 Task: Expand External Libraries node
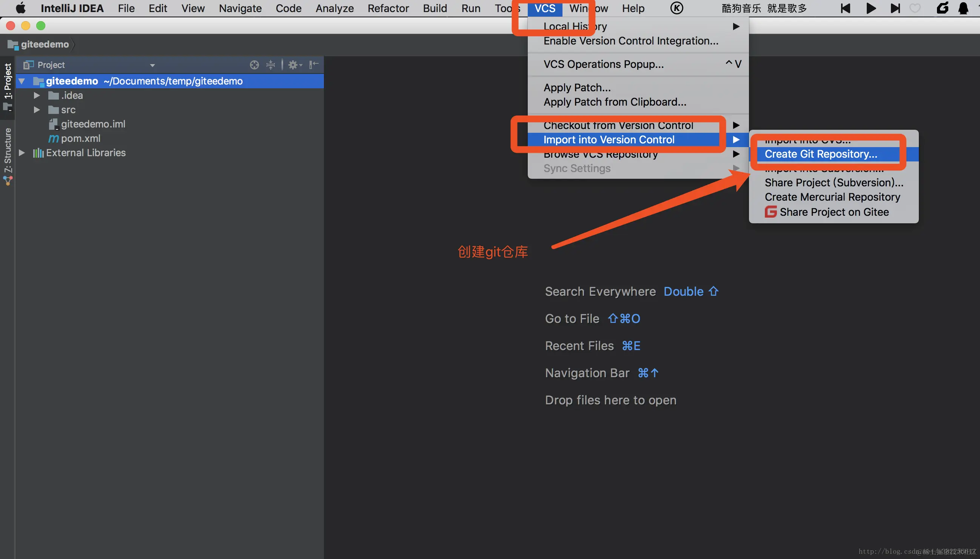pyautogui.click(x=22, y=153)
